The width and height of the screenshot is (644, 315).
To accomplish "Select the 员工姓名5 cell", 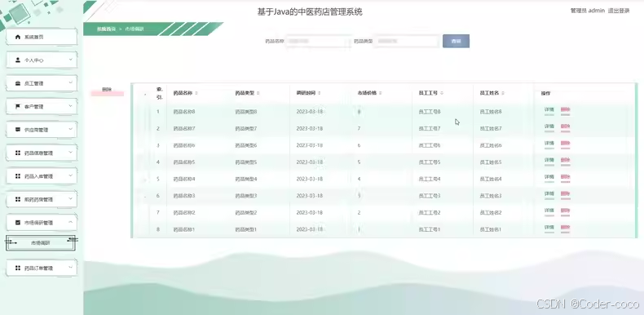I will (491, 162).
